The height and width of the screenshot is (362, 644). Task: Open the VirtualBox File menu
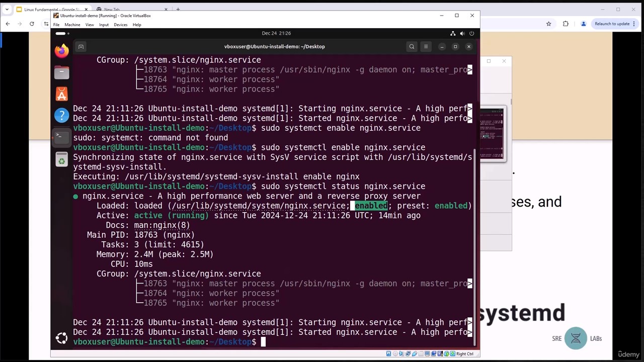click(56, 25)
